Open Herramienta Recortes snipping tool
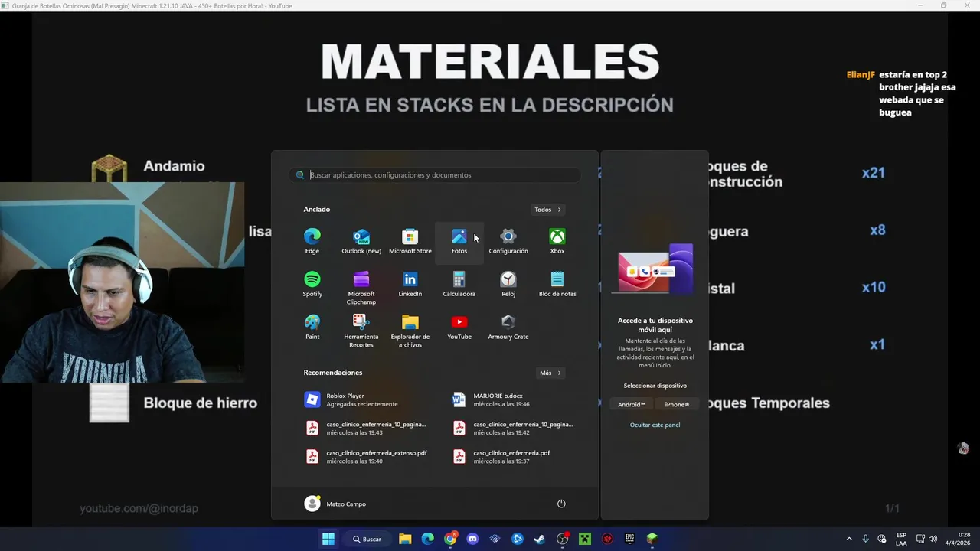 pos(361,331)
